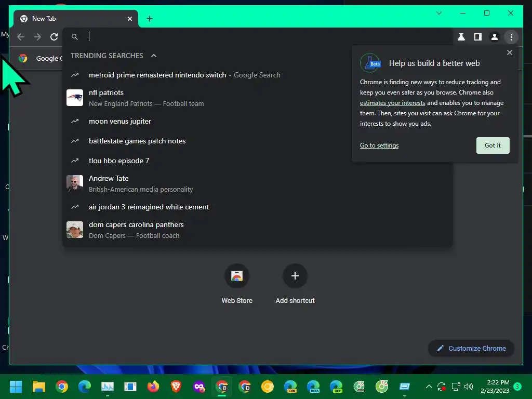Viewport: 532px width, 399px height.
Task: Open the 'Go to settings' link
Action: pyautogui.click(x=379, y=145)
